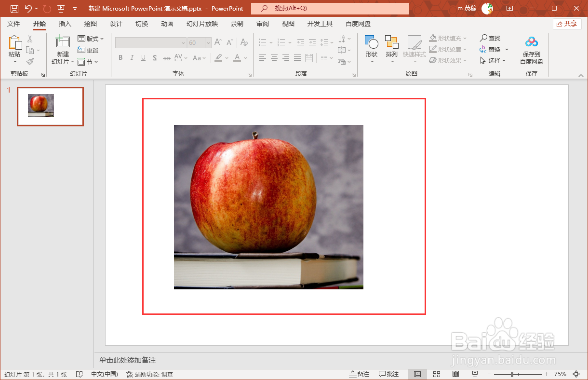The height and width of the screenshot is (380, 588).
Task: Open the 文件 File menu
Action: [x=13, y=24]
